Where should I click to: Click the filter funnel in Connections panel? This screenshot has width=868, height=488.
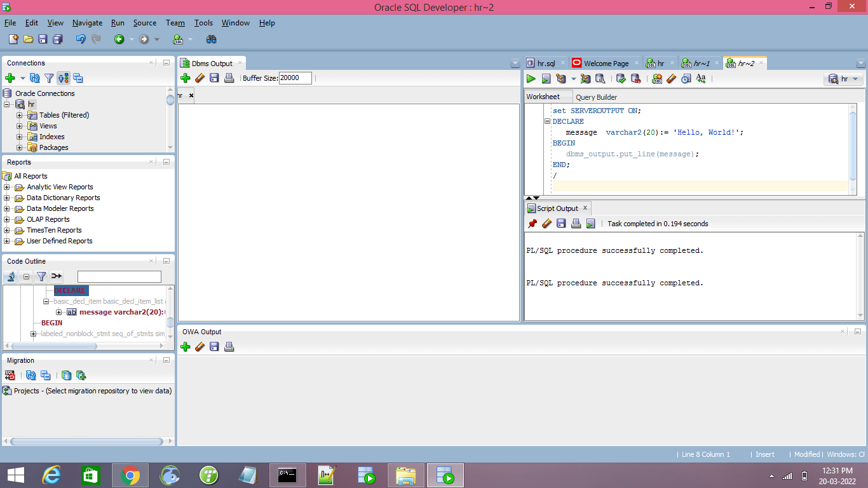click(49, 78)
